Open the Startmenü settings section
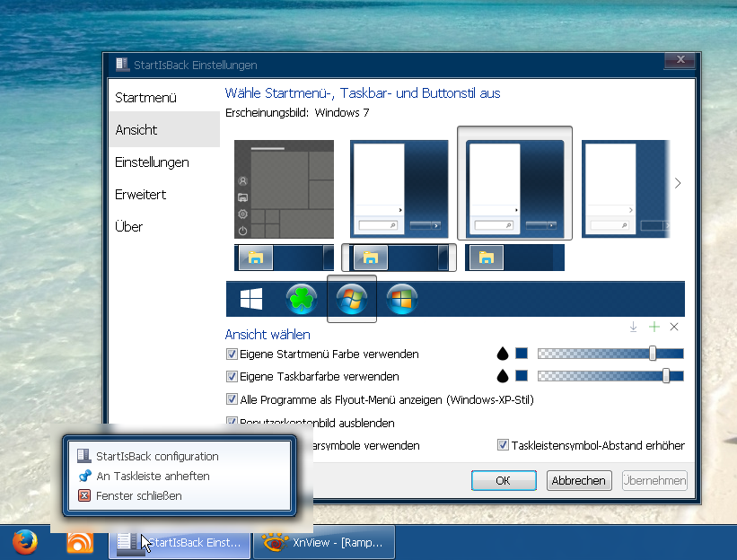This screenshot has width=737, height=560. tap(164, 98)
